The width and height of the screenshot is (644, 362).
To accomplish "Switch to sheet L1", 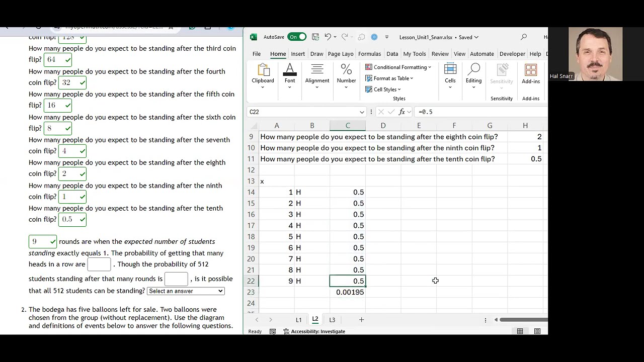I will 298,320.
